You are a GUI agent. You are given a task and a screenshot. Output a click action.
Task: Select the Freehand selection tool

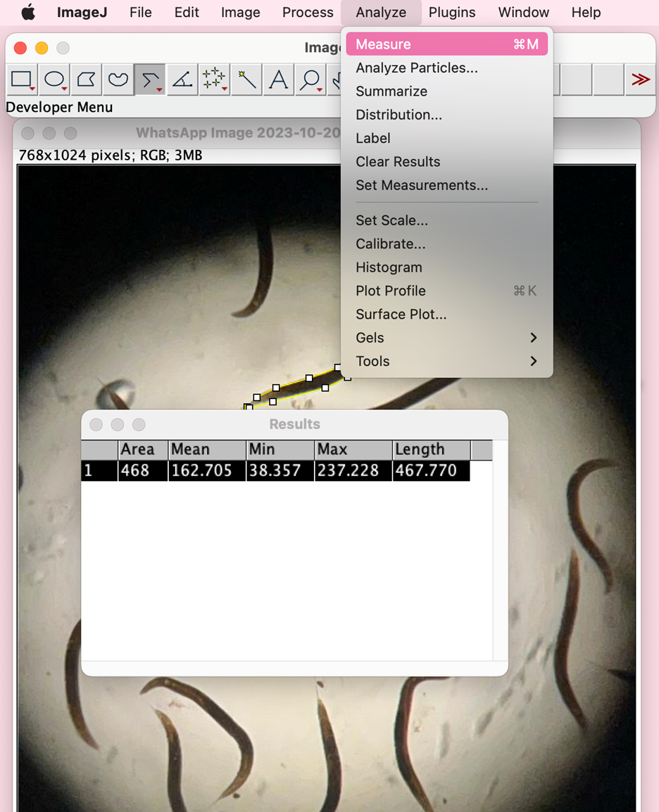[118, 80]
